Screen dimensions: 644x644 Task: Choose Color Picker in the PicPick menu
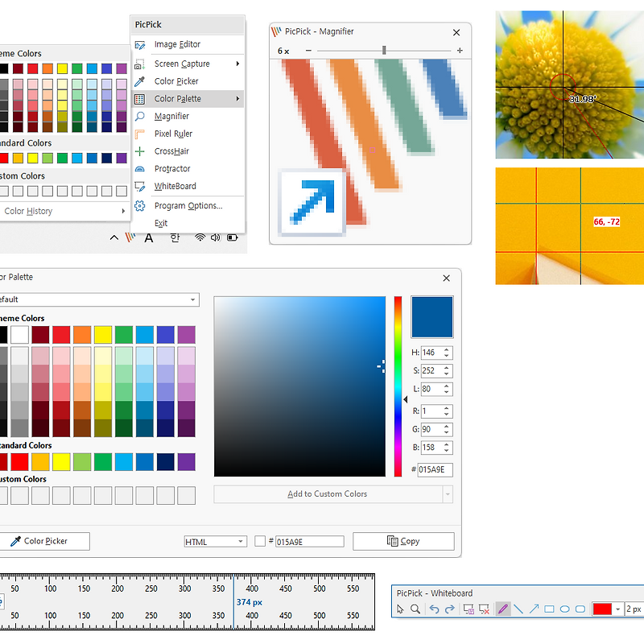[188, 81]
